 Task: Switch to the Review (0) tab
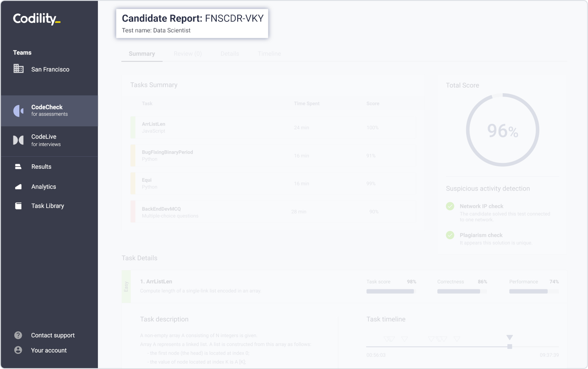[188, 54]
